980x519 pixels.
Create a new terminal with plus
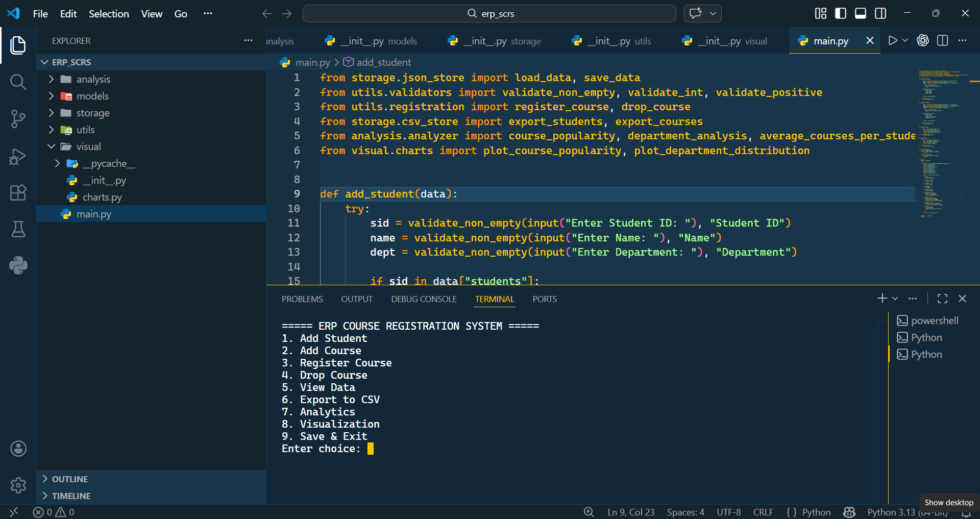point(882,299)
